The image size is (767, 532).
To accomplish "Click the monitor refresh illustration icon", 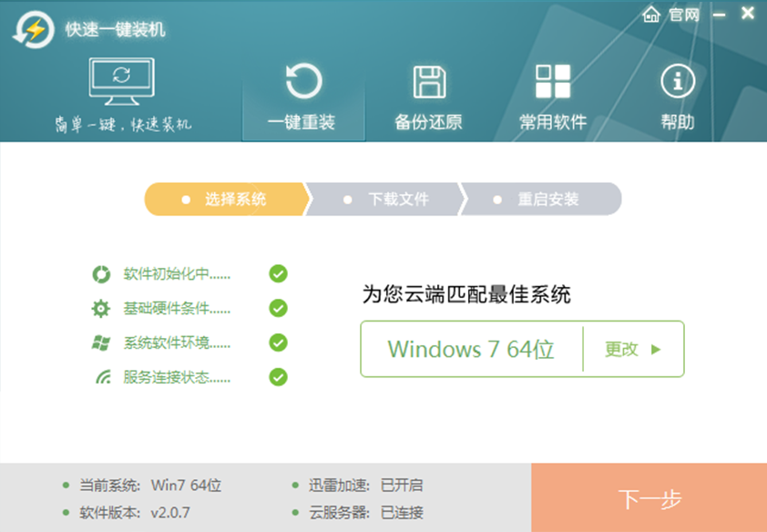I will tap(122, 82).
